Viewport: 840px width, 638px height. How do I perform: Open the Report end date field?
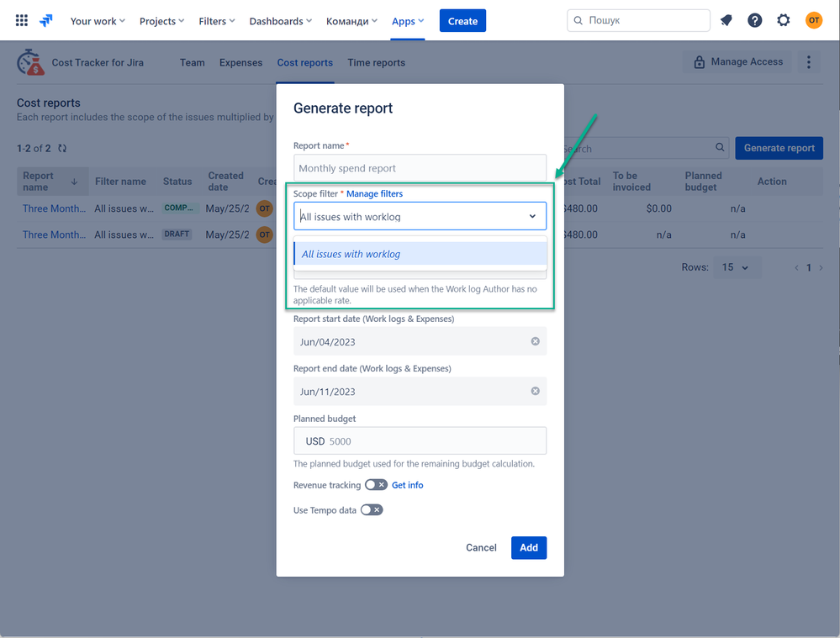coord(420,391)
